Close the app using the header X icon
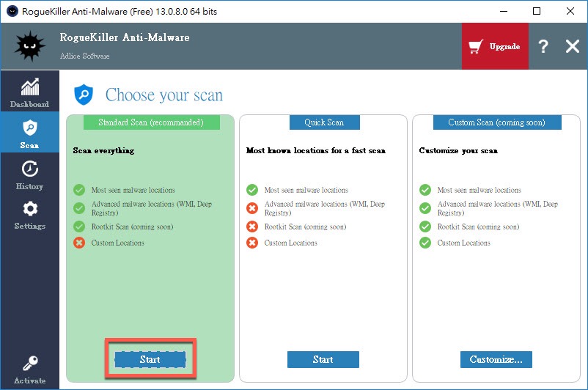Screen dimensions: 588x390 pyautogui.click(x=573, y=46)
